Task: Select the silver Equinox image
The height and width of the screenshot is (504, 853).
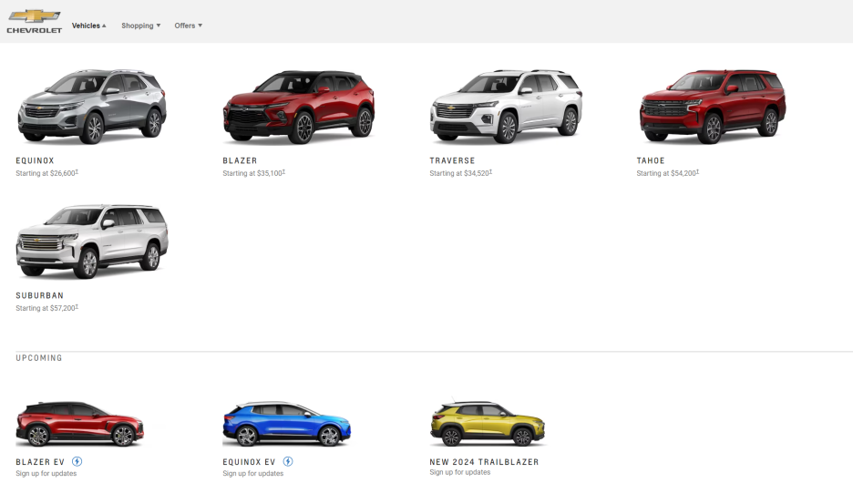Action: coord(92,106)
